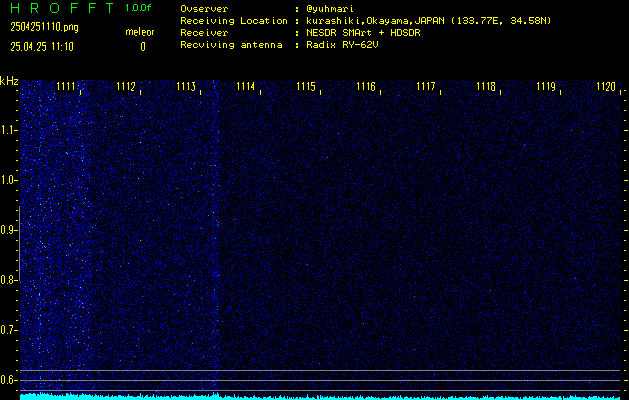This screenshot has height=400, width=629.
Task: Click the Recviving antenna label
Action: 231,45
